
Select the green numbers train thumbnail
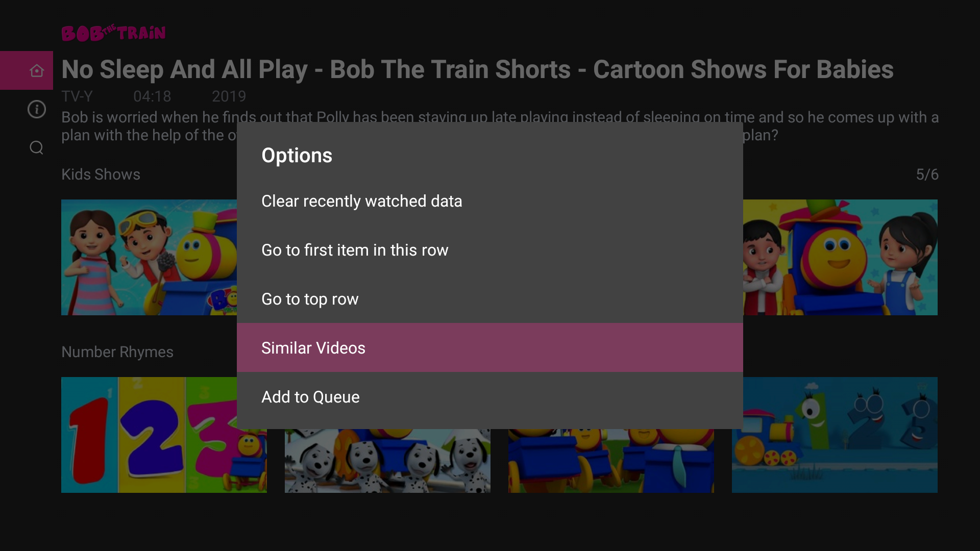[834, 435]
